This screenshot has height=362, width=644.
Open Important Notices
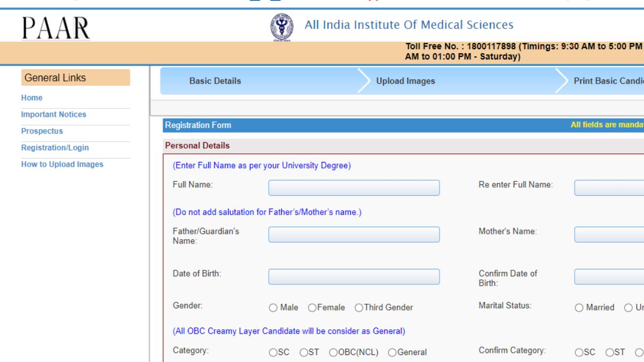pyautogui.click(x=54, y=114)
